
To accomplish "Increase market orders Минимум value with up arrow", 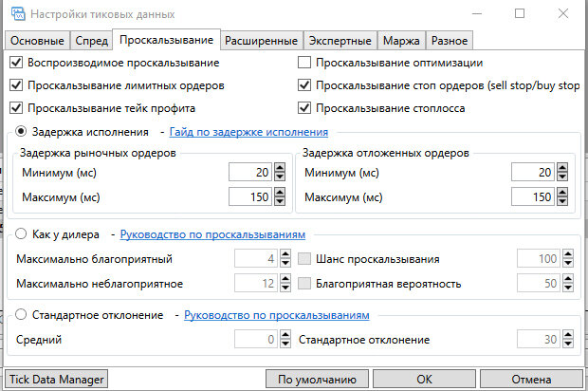I will (x=280, y=168).
